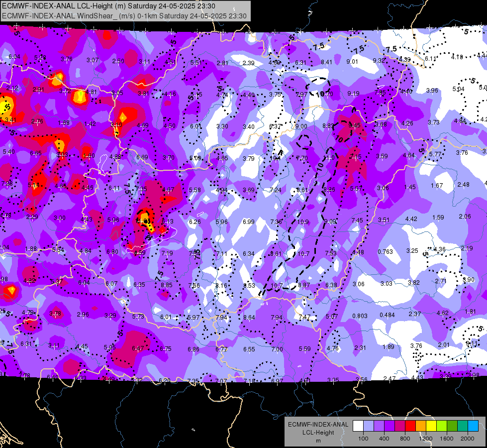Viewport: 487px width, 448px height.
Task: Click the grid value 2.39 on the map
Action: pos(248,63)
